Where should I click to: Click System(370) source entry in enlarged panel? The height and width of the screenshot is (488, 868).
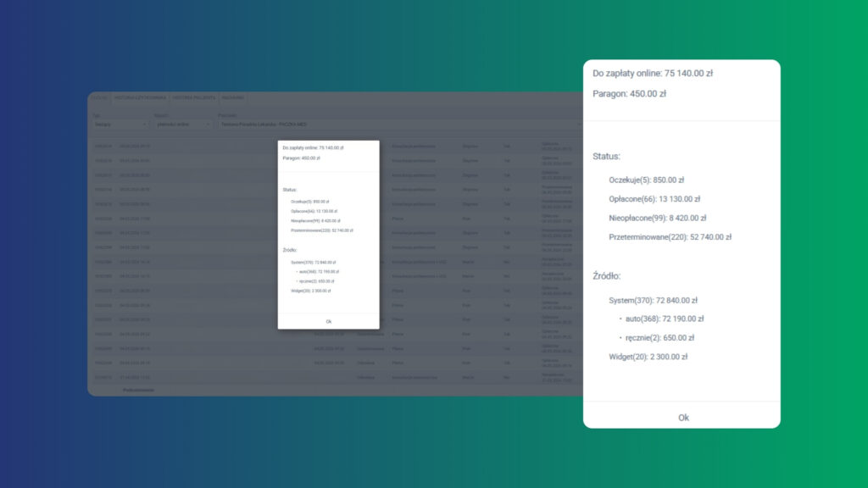pyautogui.click(x=654, y=301)
